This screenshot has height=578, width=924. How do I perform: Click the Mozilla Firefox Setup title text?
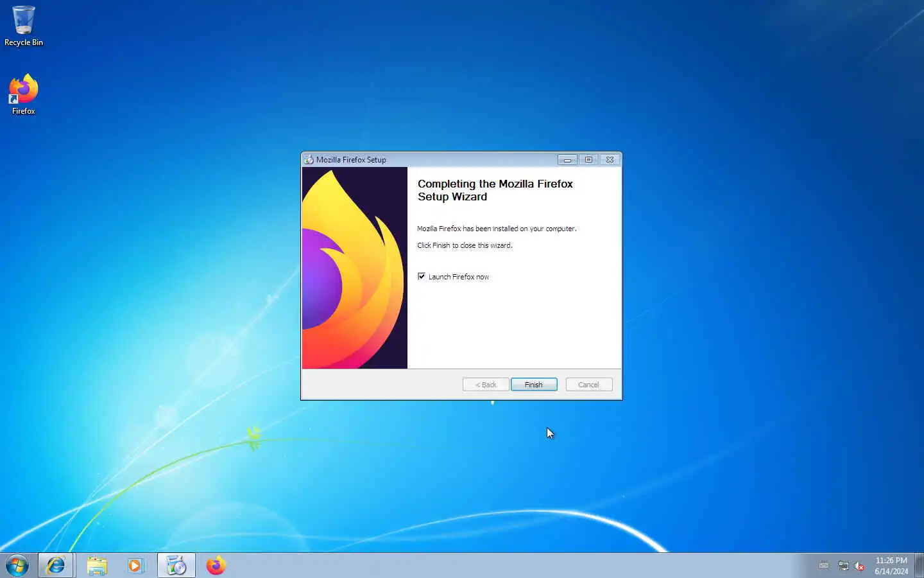tap(351, 160)
